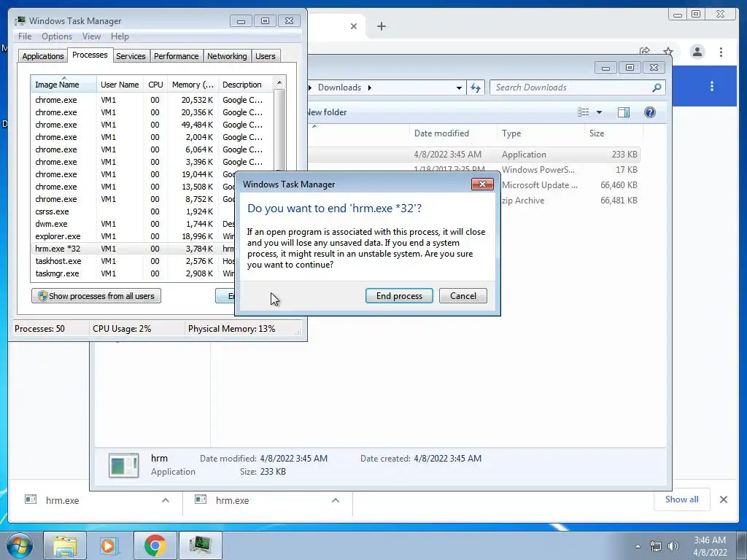
Task: Bookmark this page with the star icon
Action: tap(668, 52)
